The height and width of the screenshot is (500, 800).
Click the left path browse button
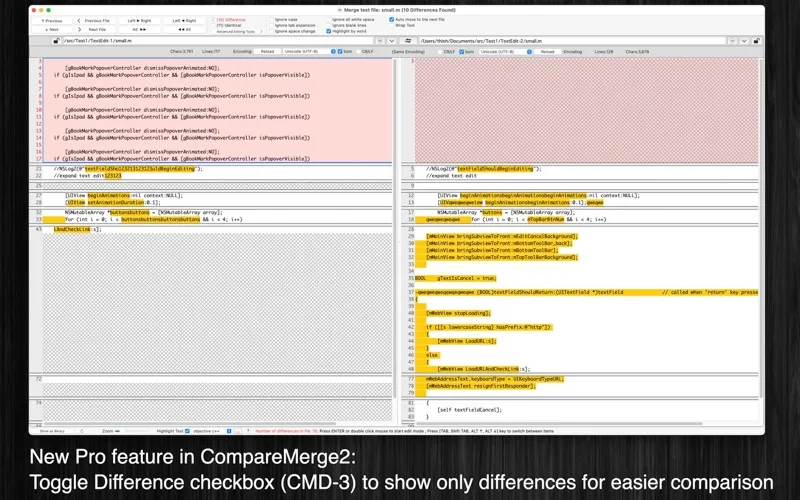(x=381, y=41)
